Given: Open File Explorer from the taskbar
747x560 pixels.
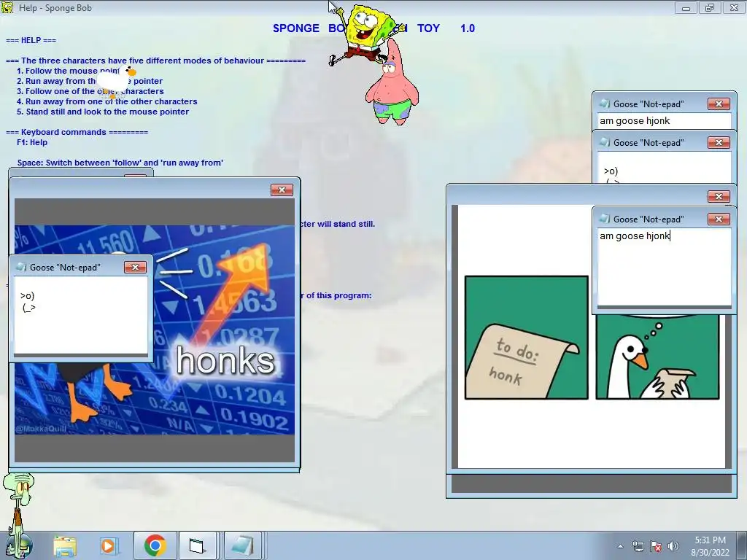Looking at the screenshot, I should point(65,545).
